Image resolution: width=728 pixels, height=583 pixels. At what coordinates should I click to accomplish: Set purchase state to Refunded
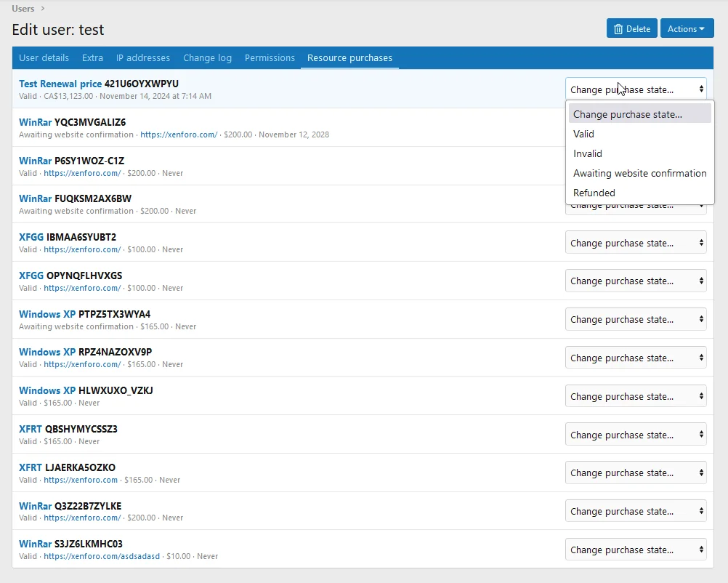tap(594, 193)
